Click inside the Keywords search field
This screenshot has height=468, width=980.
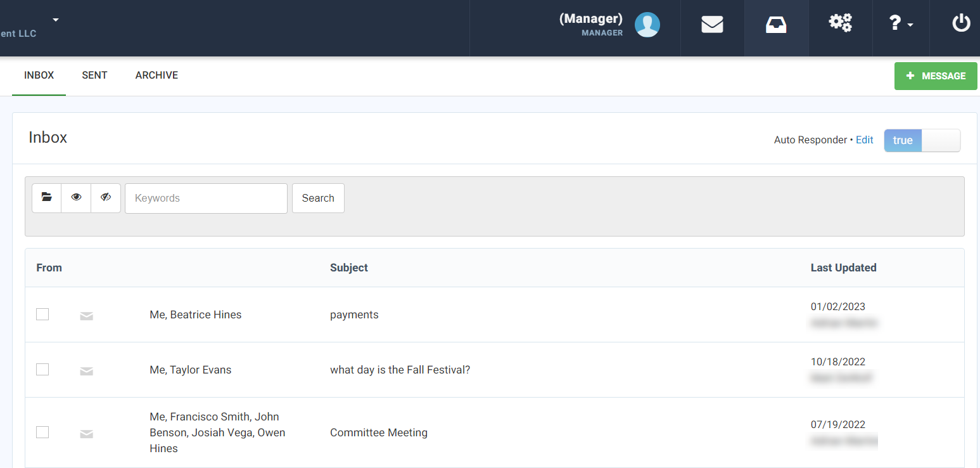pyautogui.click(x=205, y=198)
